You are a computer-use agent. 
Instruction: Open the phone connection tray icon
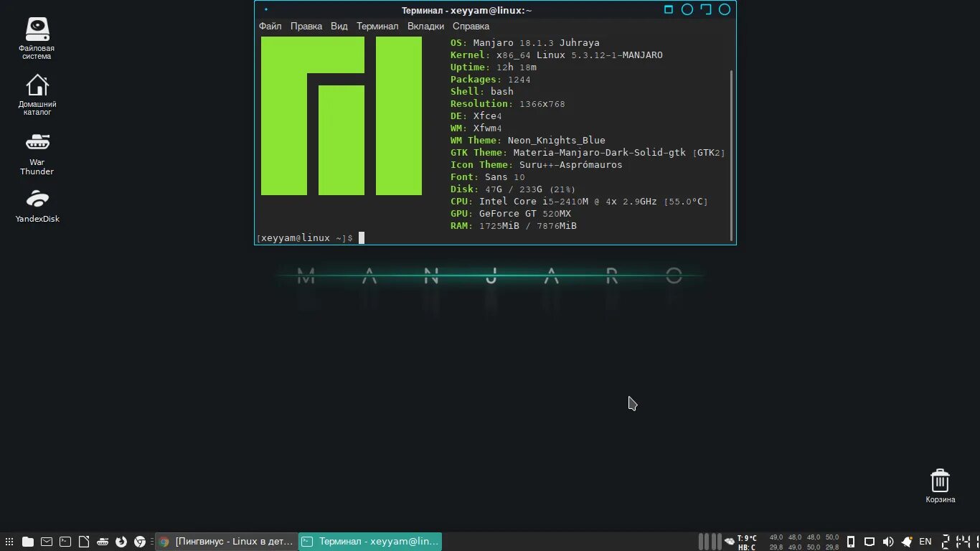click(851, 542)
